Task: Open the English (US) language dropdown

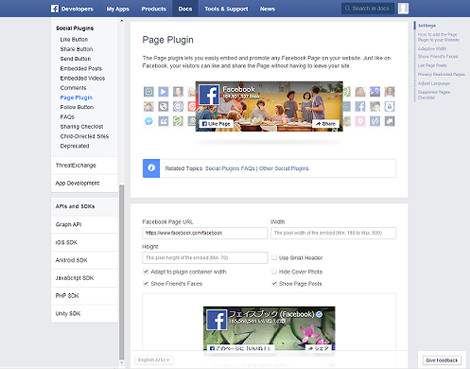Action: pyautogui.click(x=154, y=360)
